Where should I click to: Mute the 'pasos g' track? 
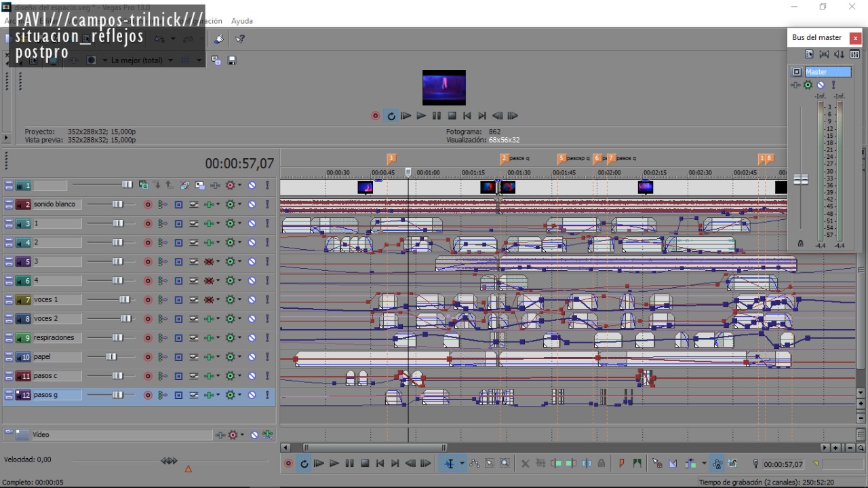[x=252, y=395]
